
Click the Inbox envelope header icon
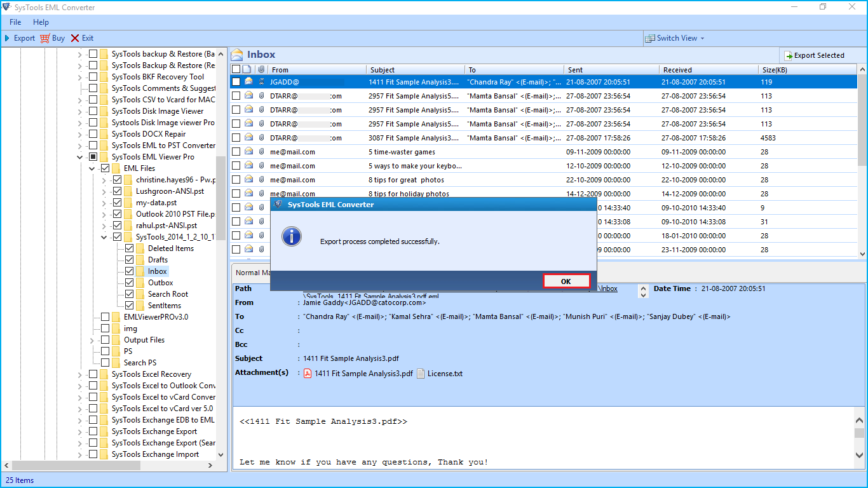(237, 55)
